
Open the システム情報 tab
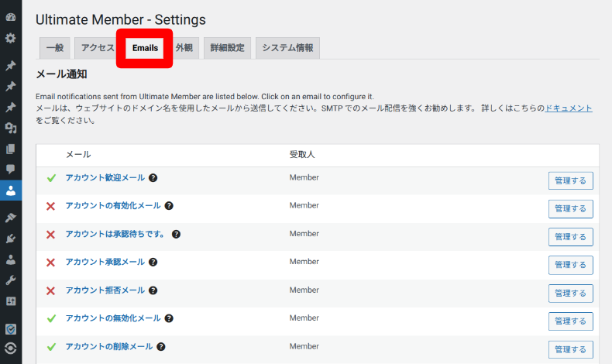coord(287,48)
